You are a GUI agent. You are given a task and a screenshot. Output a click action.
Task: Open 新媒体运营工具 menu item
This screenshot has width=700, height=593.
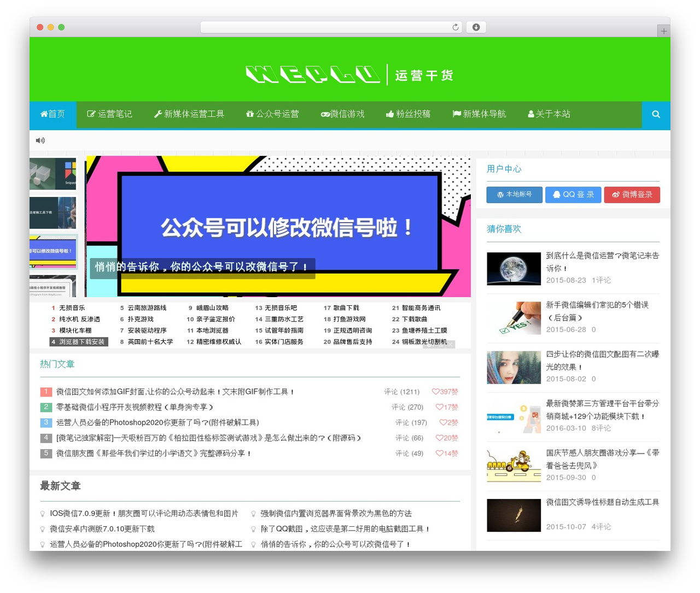[189, 114]
